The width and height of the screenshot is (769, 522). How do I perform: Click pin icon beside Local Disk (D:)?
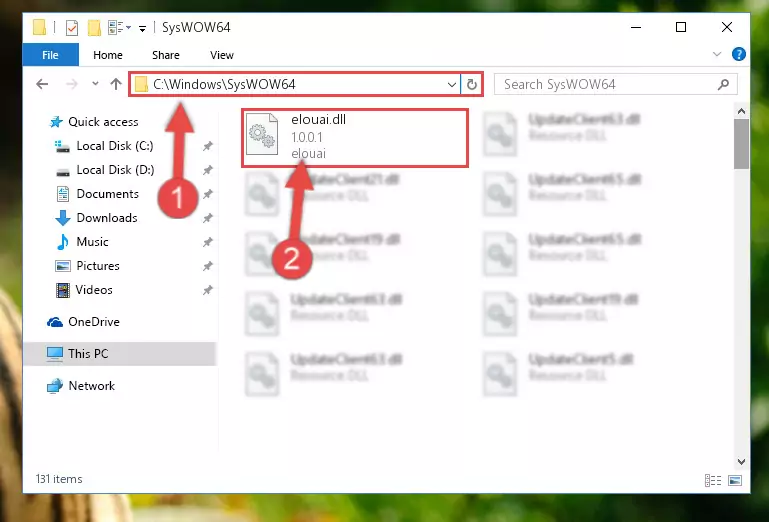[207, 170]
